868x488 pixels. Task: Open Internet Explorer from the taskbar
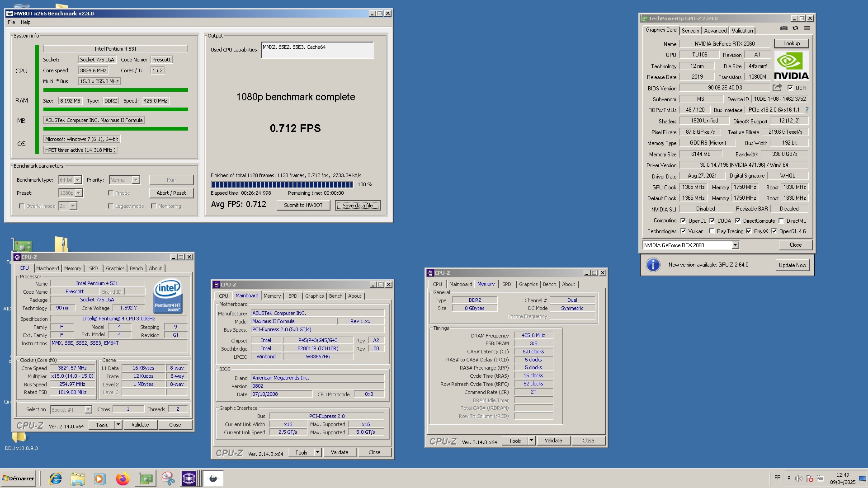pos(56,479)
